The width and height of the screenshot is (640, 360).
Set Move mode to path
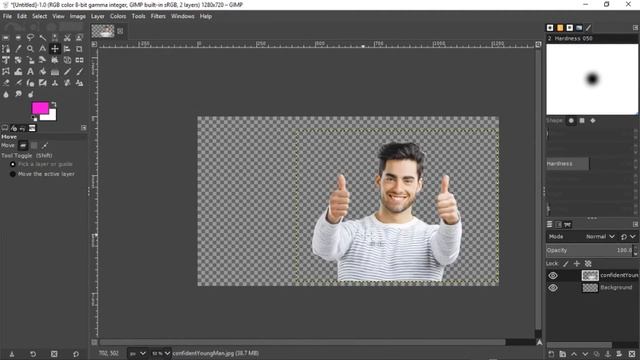click(45, 145)
